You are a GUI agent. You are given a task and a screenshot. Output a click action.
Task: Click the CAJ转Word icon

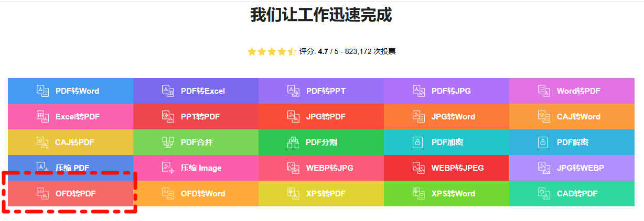[544, 116]
